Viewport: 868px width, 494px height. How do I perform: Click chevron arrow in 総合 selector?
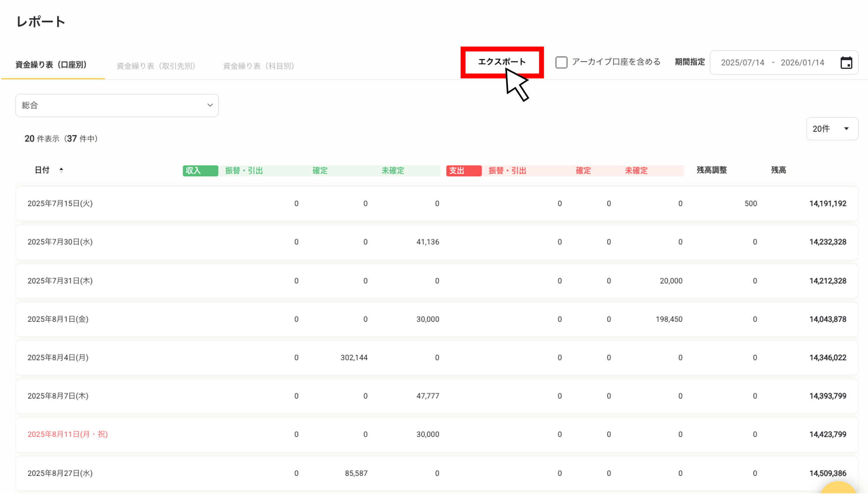(210, 105)
